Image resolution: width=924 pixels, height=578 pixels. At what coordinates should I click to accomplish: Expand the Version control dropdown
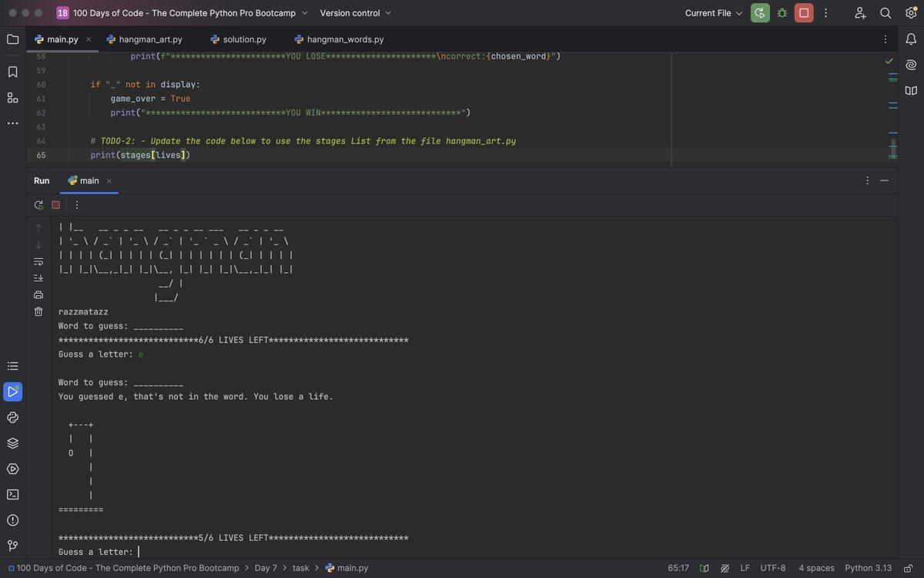pos(356,13)
